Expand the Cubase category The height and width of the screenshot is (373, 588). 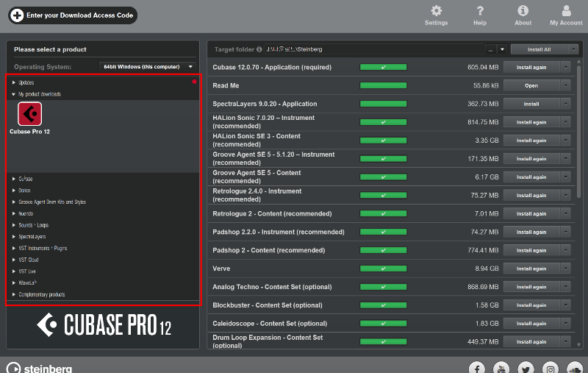point(14,179)
